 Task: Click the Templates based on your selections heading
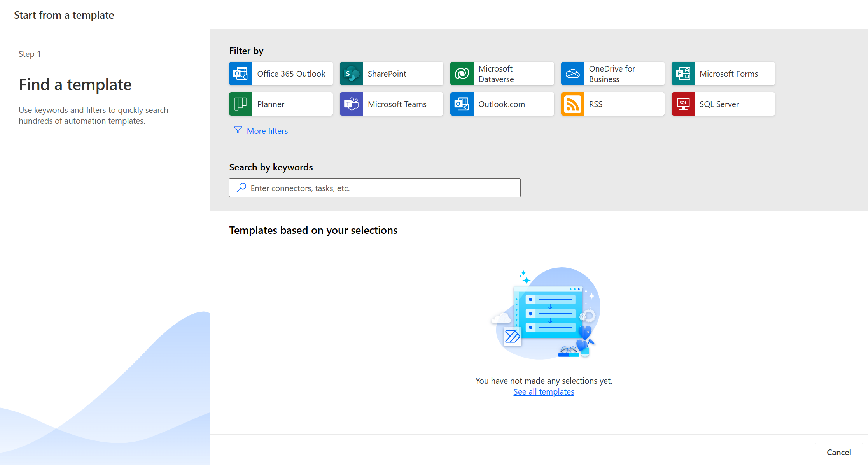(313, 230)
